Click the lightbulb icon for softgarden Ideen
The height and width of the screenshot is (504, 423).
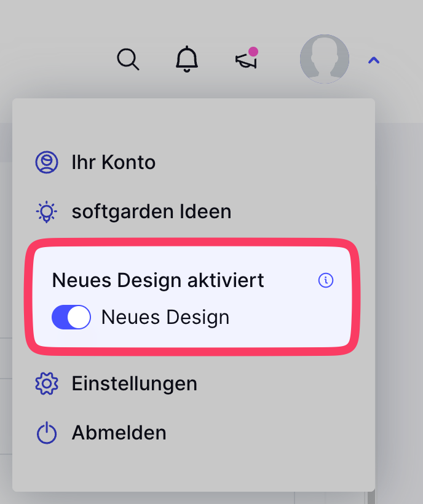click(47, 211)
